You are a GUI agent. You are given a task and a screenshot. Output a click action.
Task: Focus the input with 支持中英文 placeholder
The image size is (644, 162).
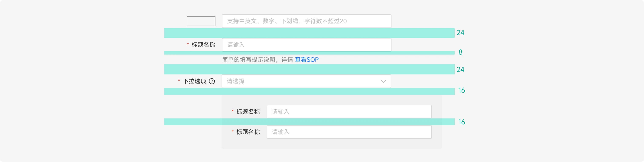pyautogui.click(x=306, y=21)
